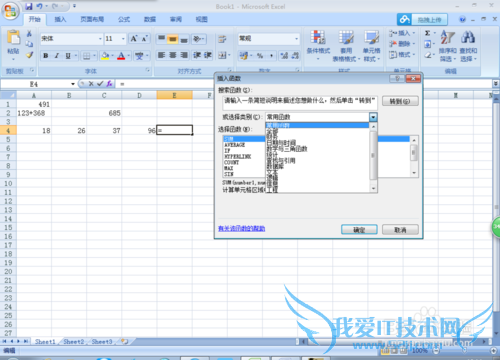Click the 拖拽上传 upload button

[429, 20]
